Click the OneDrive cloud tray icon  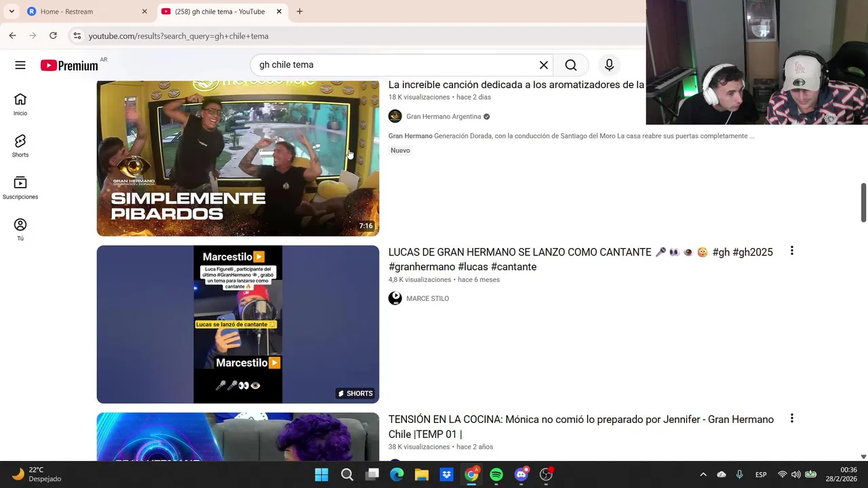coord(722,474)
